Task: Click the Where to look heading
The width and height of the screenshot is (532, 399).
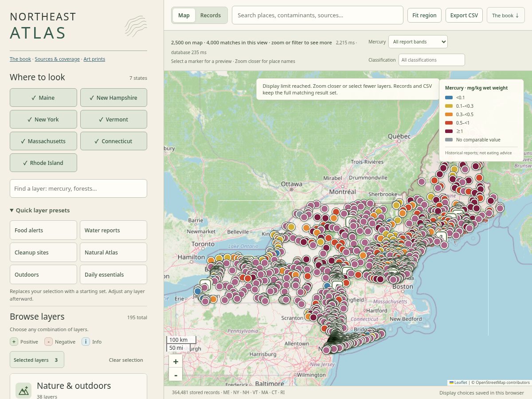Action: pyautogui.click(x=37, y=77)
